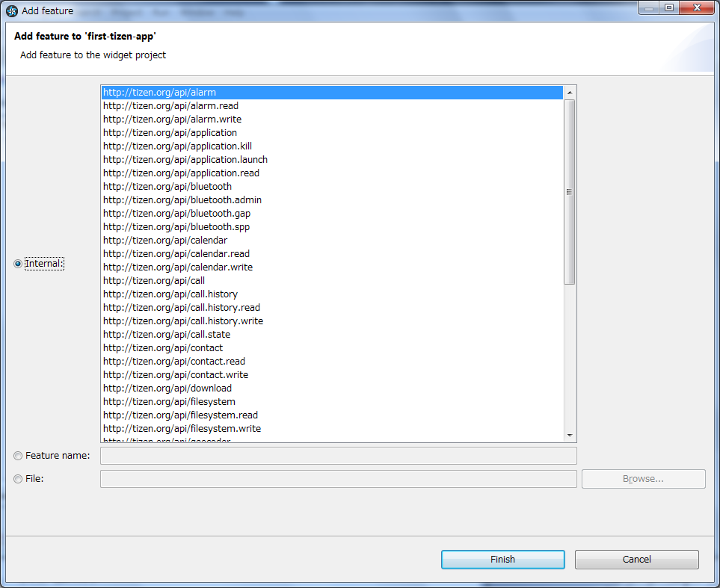This screenshot has width=720, height=588.
Task: Close the Add feature dialog
Action: (697, 7)
